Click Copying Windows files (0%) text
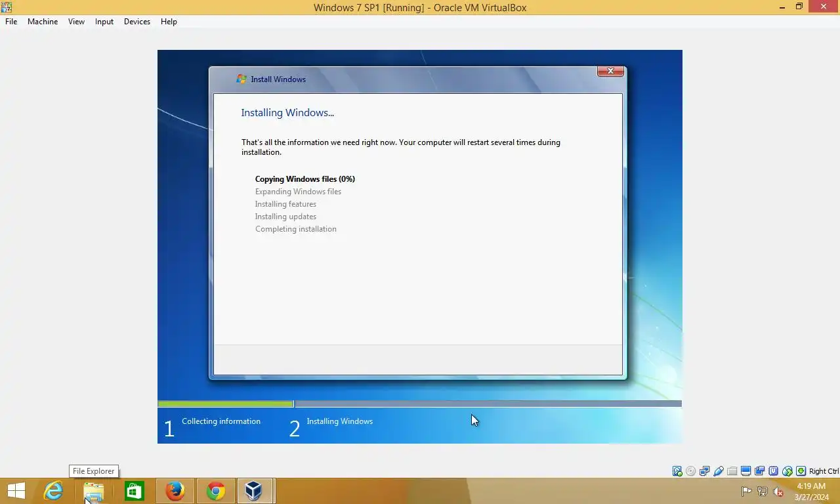Image resolution: width=840 pixels, height=504 pixels. click(x=304, y=179)
